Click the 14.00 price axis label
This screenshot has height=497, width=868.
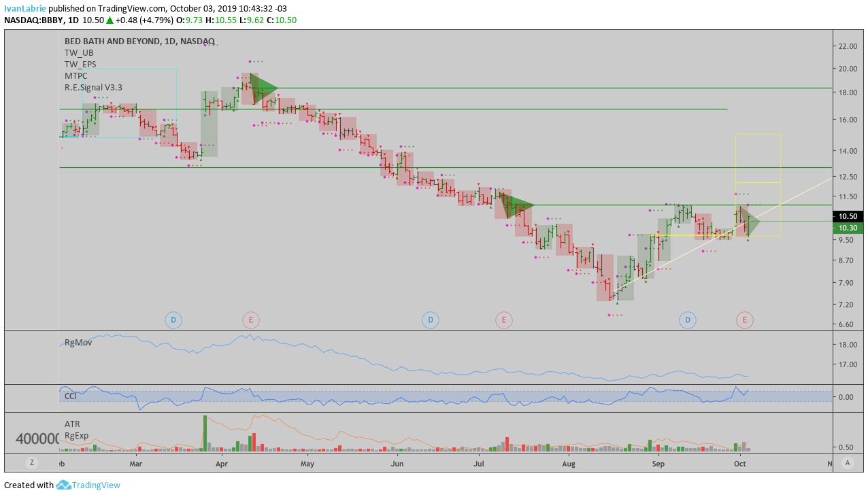(848, 151)
